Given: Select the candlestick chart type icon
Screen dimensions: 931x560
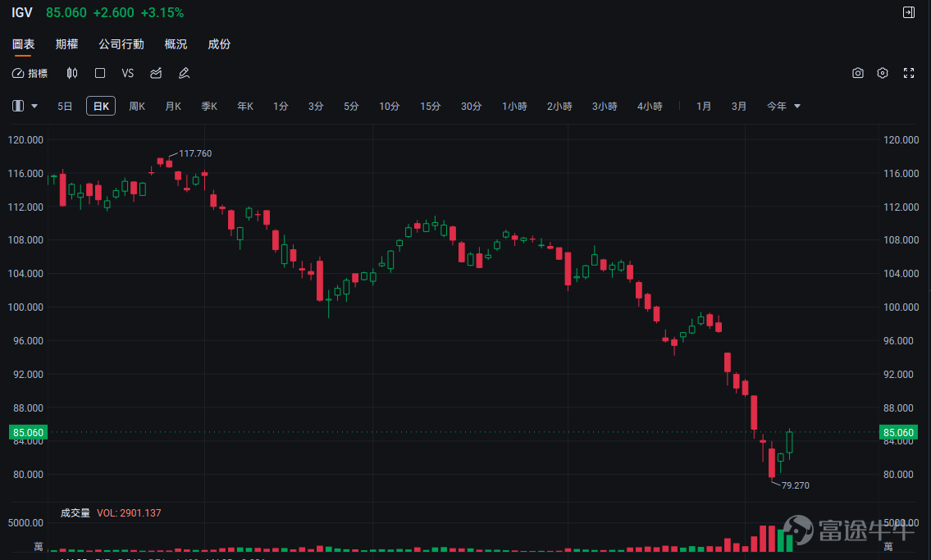Looking at the screenshot, I should point(72,73).
